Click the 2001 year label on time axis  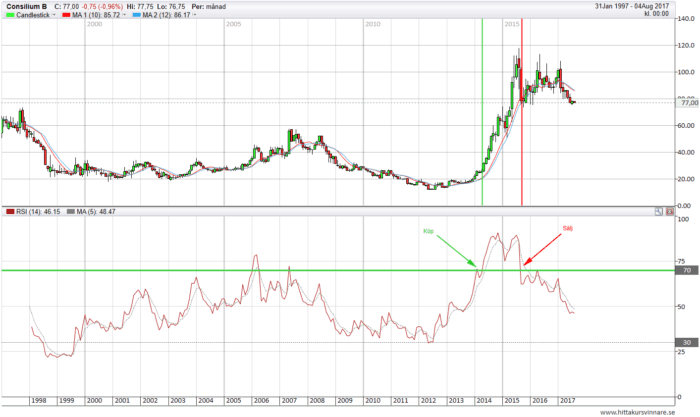coord(122,400)
